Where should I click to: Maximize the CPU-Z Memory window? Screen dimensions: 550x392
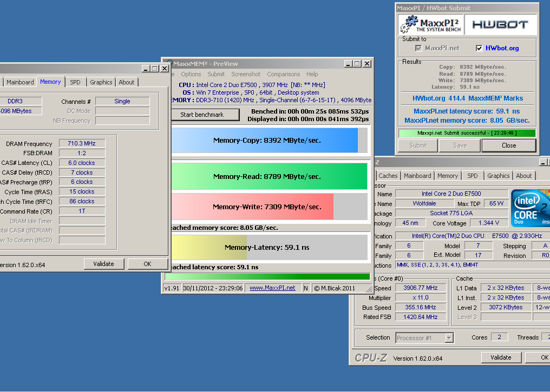pyautogui.click(x=155, y=69)
